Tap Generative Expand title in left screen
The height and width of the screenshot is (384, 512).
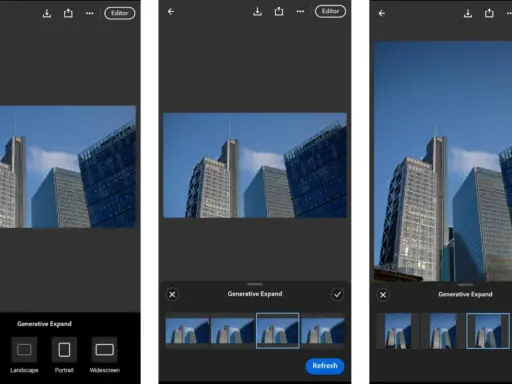44,324
